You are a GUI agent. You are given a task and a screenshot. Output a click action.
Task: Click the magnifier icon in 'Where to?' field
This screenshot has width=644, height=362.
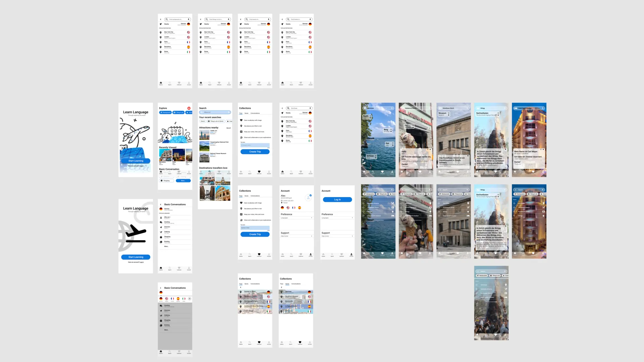(x=201, y=112)
